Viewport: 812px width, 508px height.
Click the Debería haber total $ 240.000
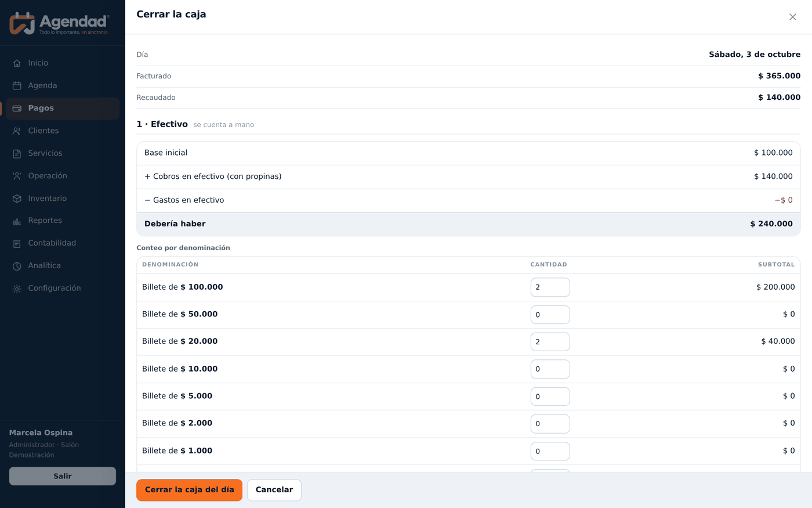click(x=771, y=224)
